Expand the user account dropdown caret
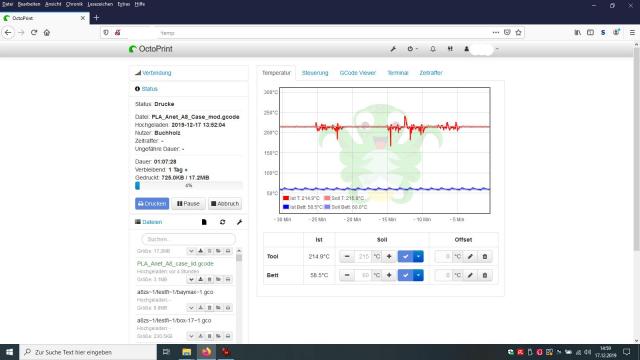640x360 pixels. click(497, 49)
